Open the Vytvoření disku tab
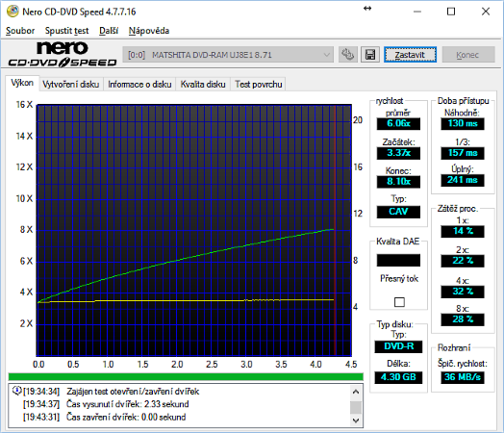Screen dimensions: 504x433 pos(71,85)
